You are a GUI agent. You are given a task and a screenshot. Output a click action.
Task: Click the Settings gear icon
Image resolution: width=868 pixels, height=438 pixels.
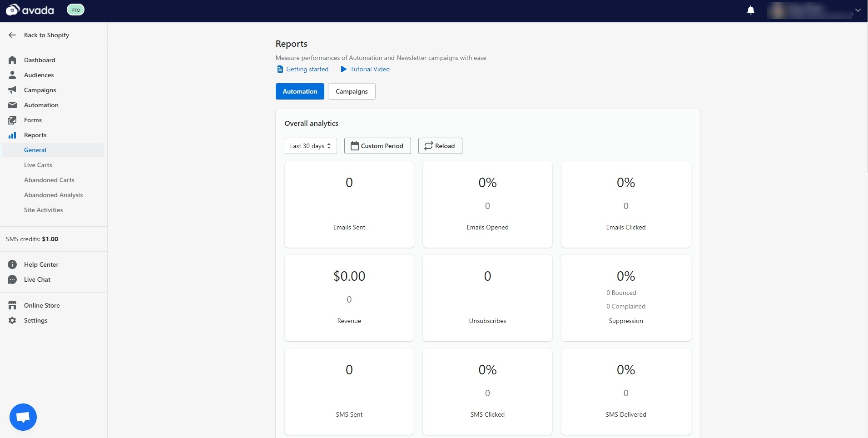coord(12,320)
